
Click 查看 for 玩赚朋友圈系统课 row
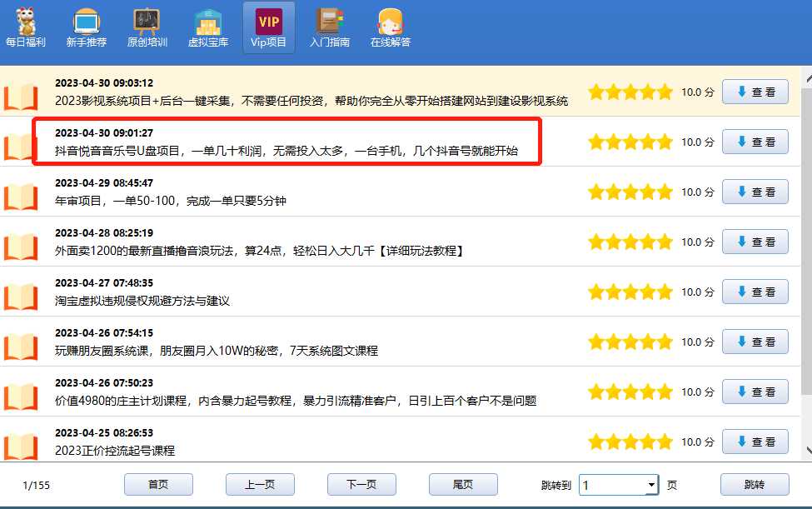pyautogui.click(x=755, y=342)
